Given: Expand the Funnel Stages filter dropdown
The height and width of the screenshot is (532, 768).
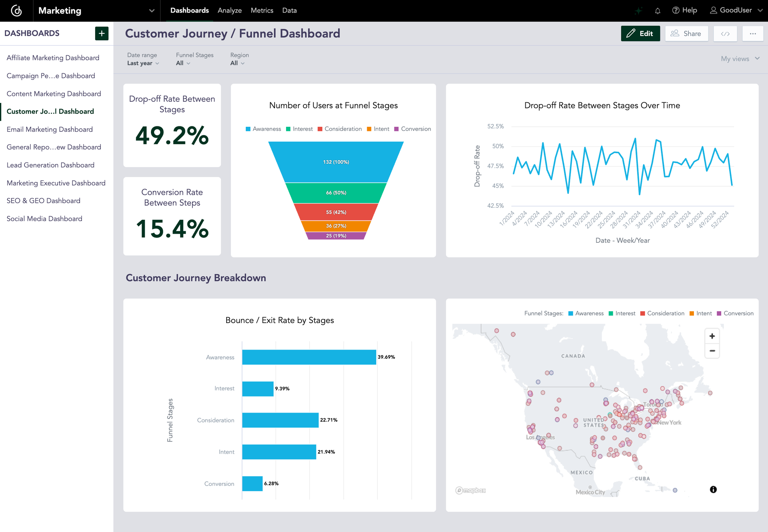Looking at the screenshot, I should (x=182, y=63).
